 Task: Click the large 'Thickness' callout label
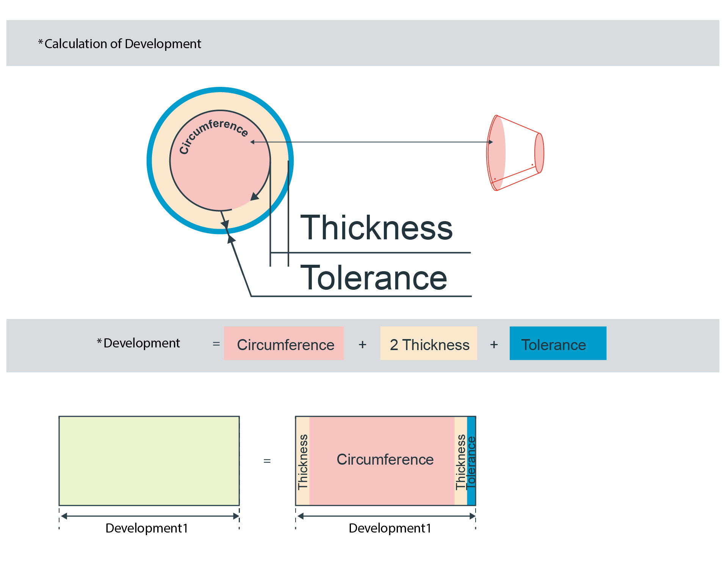pyautogui.click(x=376, y=228)
